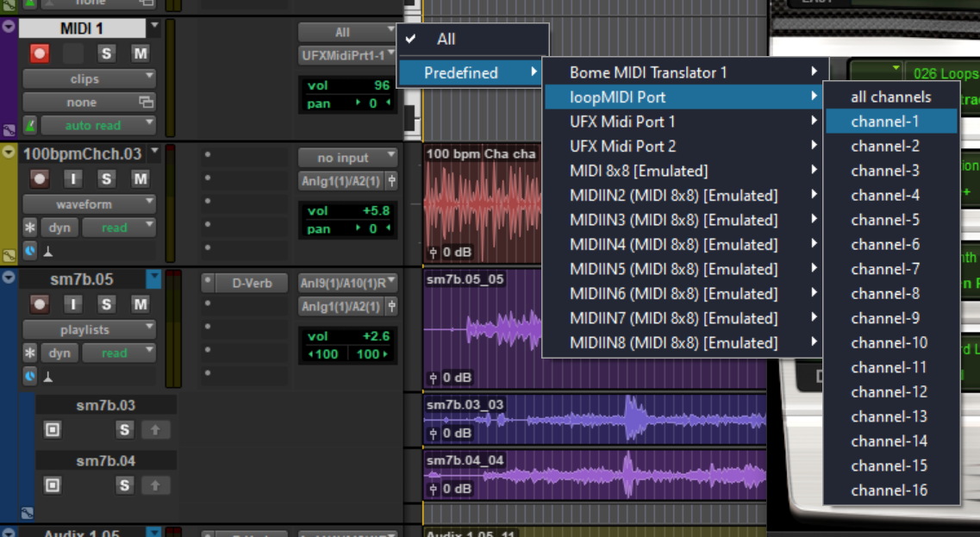Enable input monitoring on 100bpmChch.03
The width and height of the screenshot is (980, 537).
coord(73,179)
